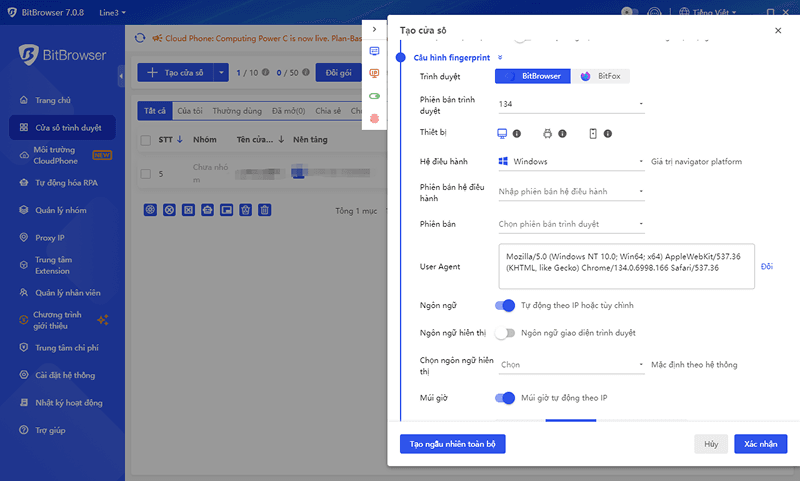
Task: Click Đổi link next to User Agent
Action: (x=767, y=266)
